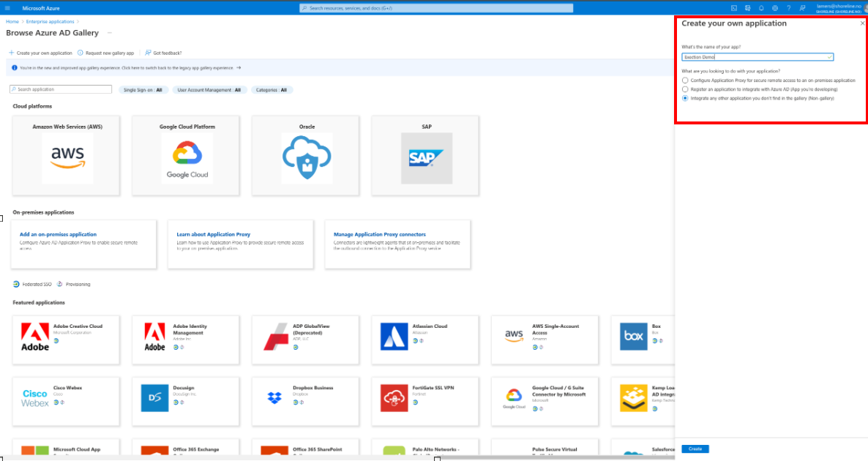Click the Office 365 Exchange app title
Viewport: 868px width, 461px height.
point(196,449)
